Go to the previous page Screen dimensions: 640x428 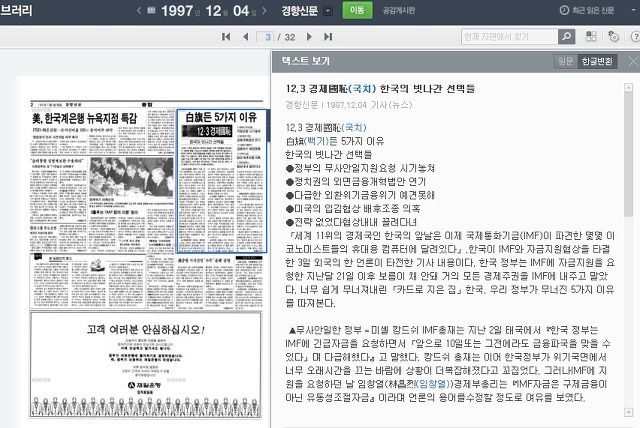tap(245, 37)
